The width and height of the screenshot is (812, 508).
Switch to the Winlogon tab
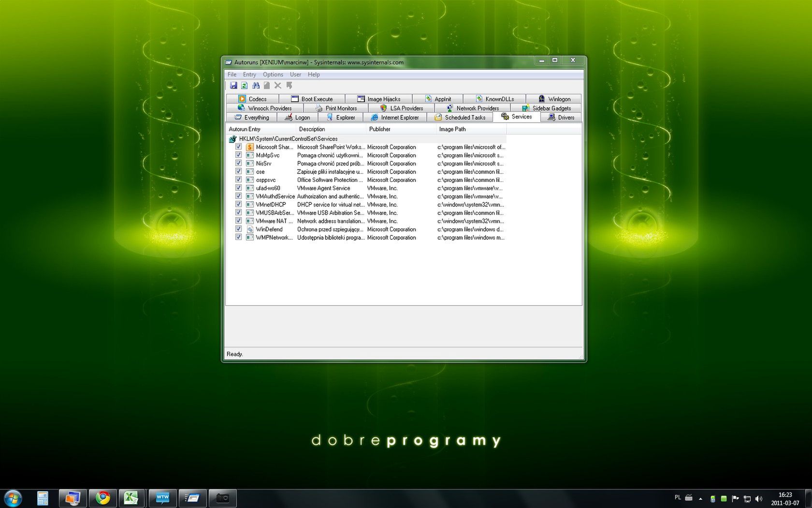554,99
